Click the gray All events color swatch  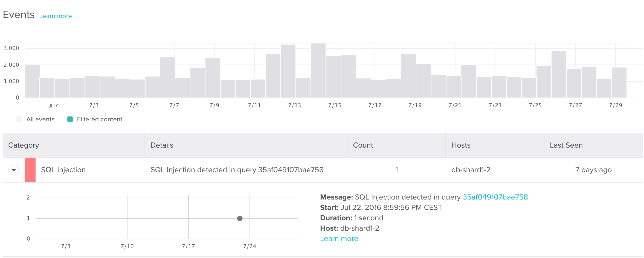click(x=19, y=119)
